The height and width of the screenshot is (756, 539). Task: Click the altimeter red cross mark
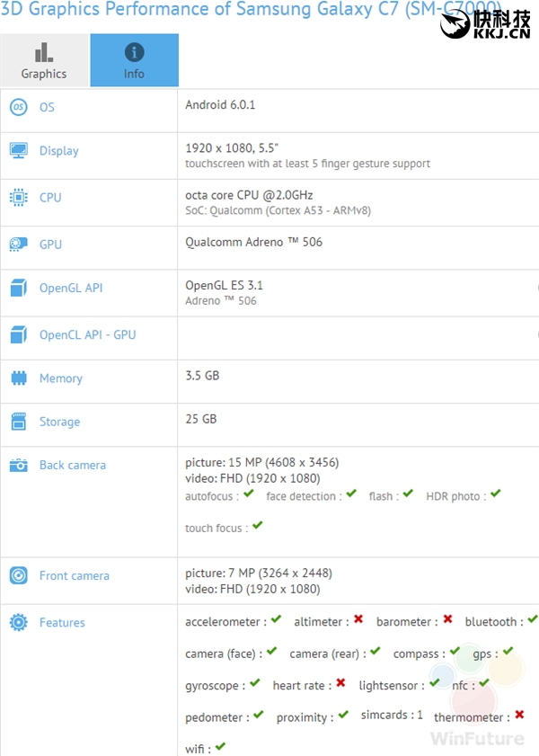click(x=358, y=620)
